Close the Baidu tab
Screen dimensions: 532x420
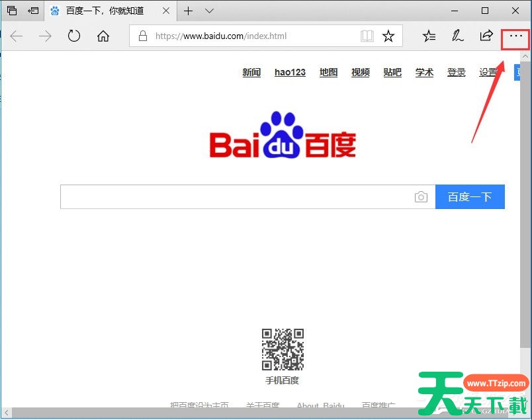166,11
